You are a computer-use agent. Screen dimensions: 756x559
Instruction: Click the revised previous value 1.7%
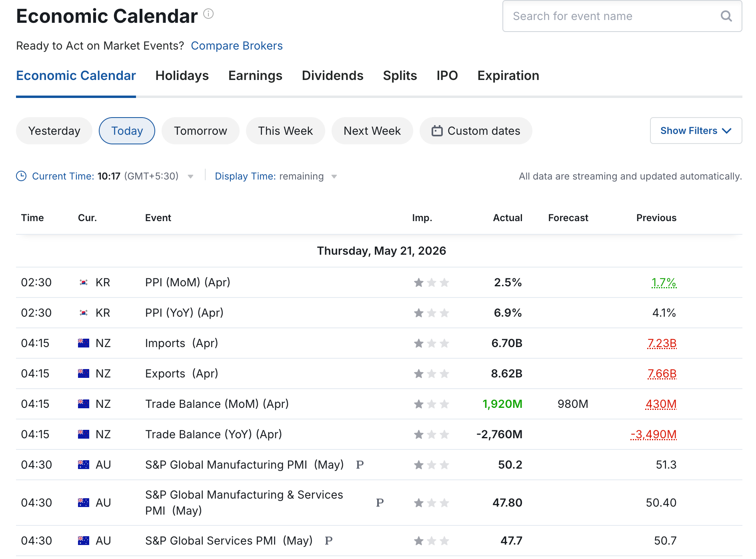tap(664, 282)
